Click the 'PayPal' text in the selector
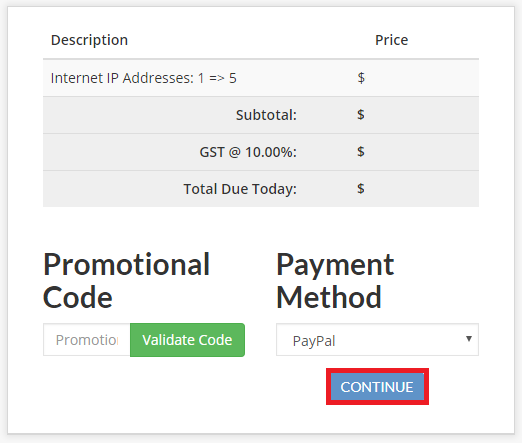522x443 pixels. tap(314, 341)
